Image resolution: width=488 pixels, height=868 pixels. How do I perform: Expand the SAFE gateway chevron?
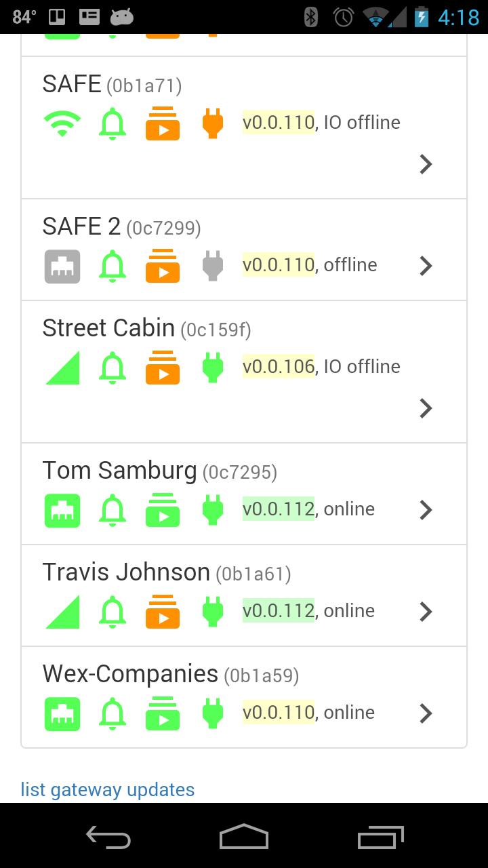tap(426, 164)
